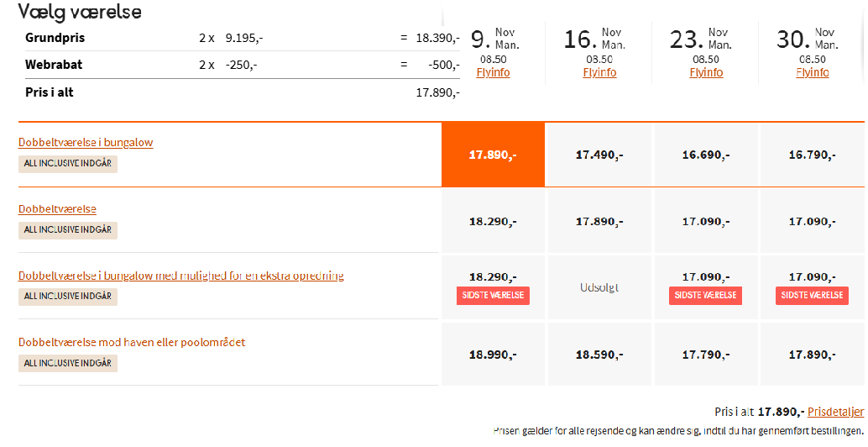Open Dobbeltværelse i bungalow room link
The height and width of the screenshot is (447, 868).
[x=86, y=142]
